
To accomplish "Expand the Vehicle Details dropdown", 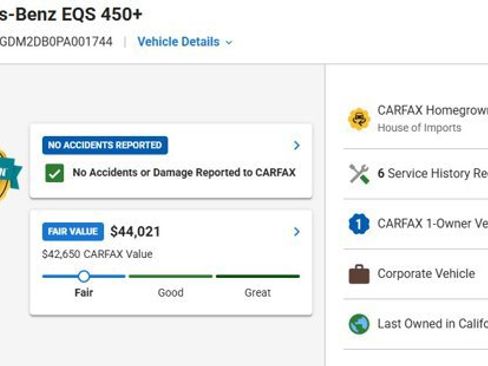I will pyautogui.click(x=185, y=42).
